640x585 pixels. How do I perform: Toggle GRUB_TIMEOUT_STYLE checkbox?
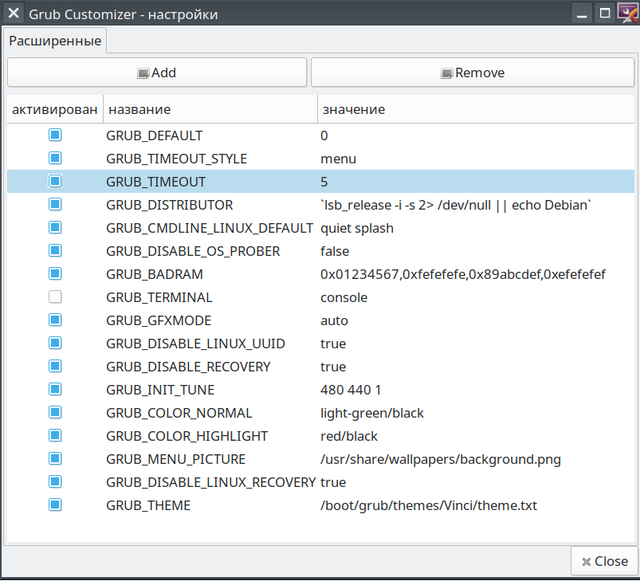(55, 158)
